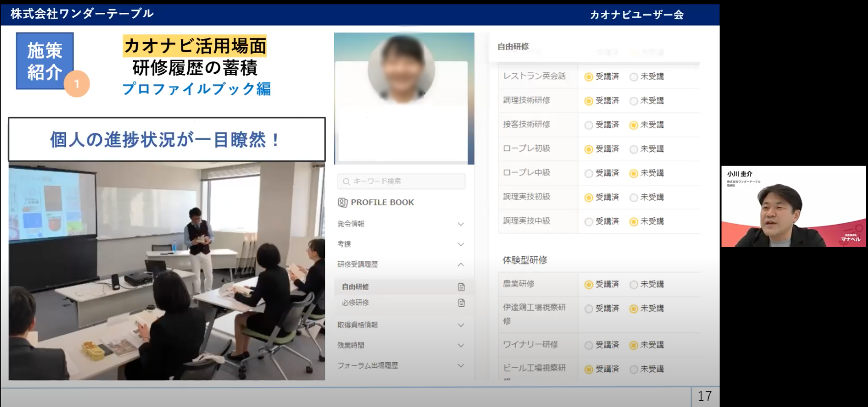Image resolution: width=868 pixels, height=407 pixels.
Task: Select 受講済 for 農業研修
Action: [588, 284]
